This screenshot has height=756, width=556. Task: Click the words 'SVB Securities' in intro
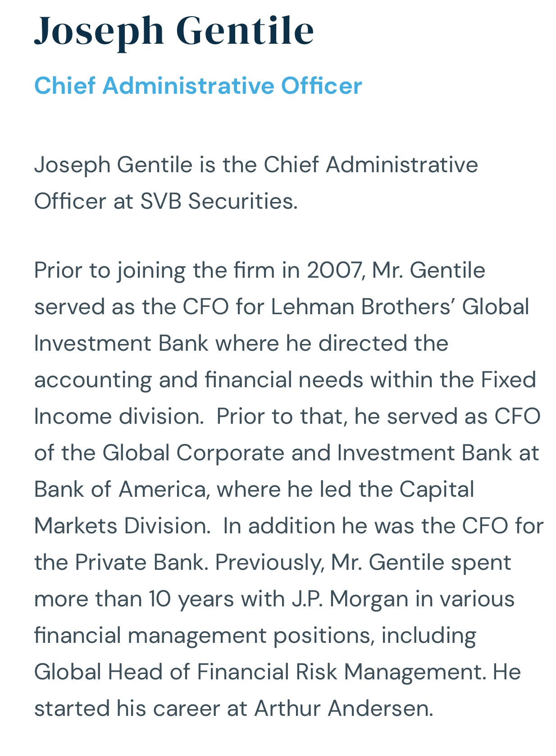pyautogui.click(x=219, y=201)
